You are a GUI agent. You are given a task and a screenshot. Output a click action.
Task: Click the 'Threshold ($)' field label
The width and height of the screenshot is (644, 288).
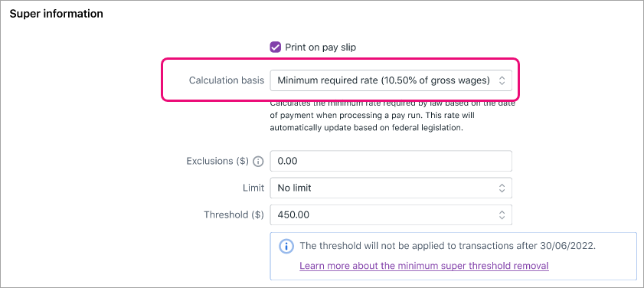[234, 215]
